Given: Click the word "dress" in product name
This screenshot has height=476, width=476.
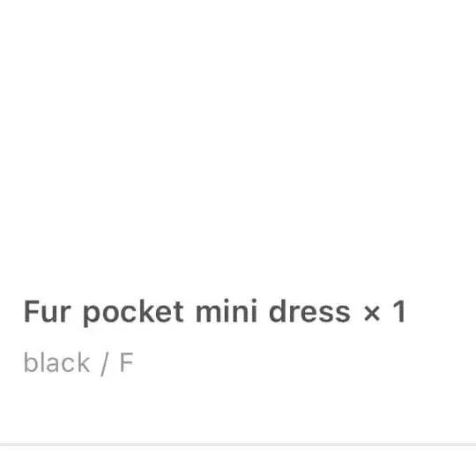Looking at the screenshot, I should click(309, 311).
